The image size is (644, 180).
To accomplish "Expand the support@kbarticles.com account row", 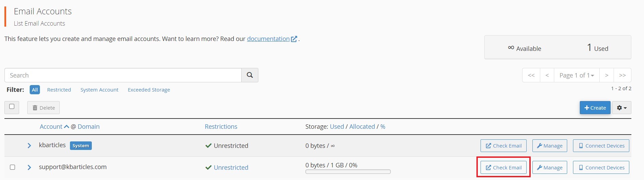I will (x=29, y=167).
